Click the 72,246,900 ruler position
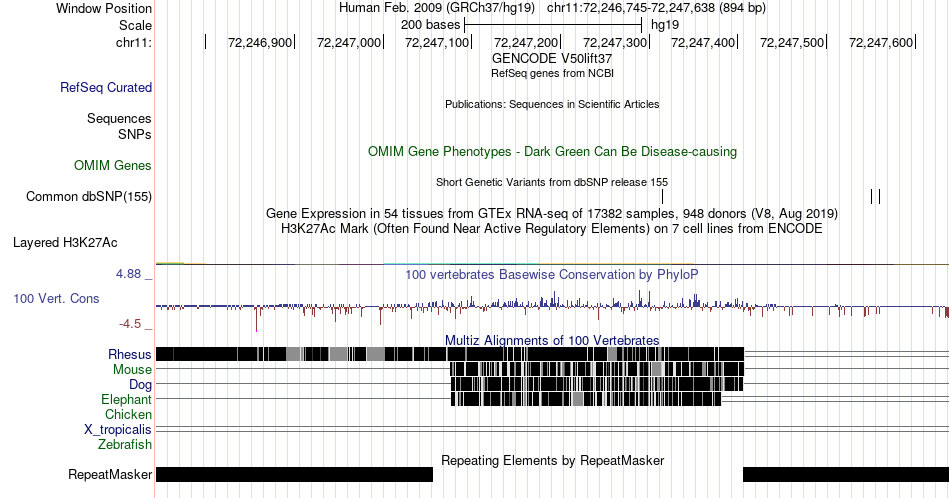 (259, 42)
